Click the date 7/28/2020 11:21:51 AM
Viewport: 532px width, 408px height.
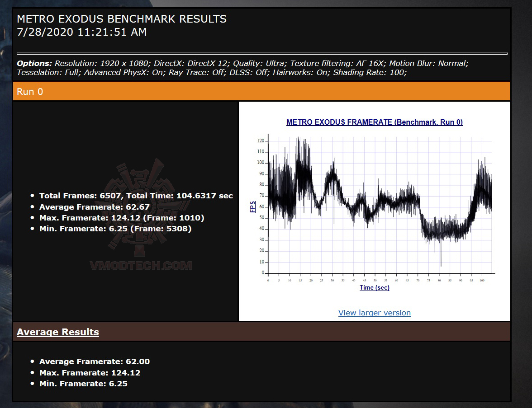point(82,32)
